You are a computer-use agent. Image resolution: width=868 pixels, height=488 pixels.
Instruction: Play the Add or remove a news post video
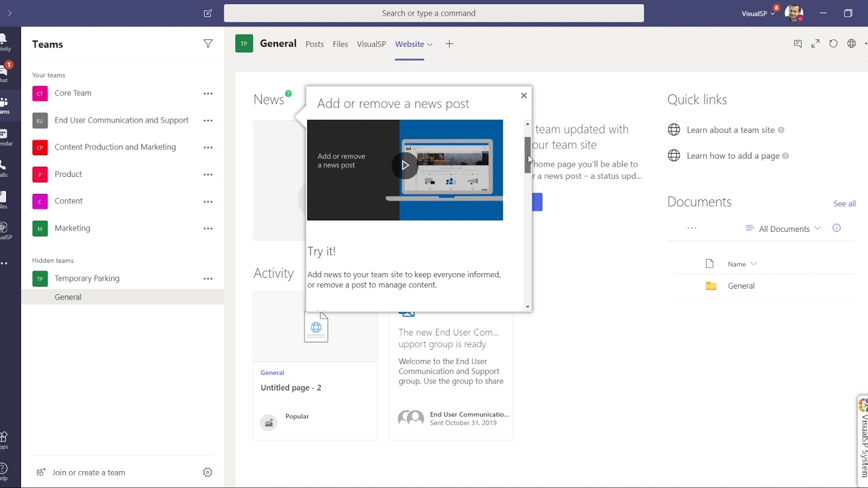point(405,165)
